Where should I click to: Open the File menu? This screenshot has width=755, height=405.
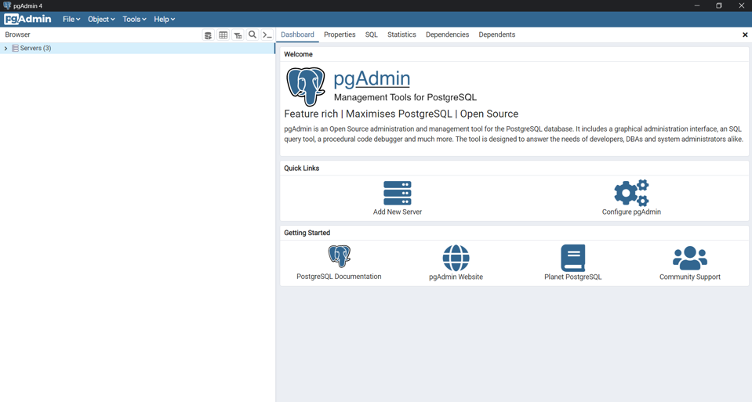point(71,19)
